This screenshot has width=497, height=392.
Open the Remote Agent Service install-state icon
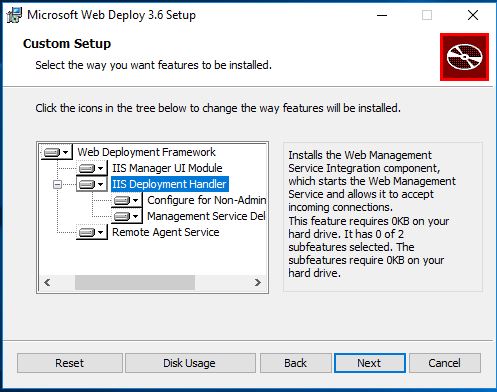click(x=92, y=232)
